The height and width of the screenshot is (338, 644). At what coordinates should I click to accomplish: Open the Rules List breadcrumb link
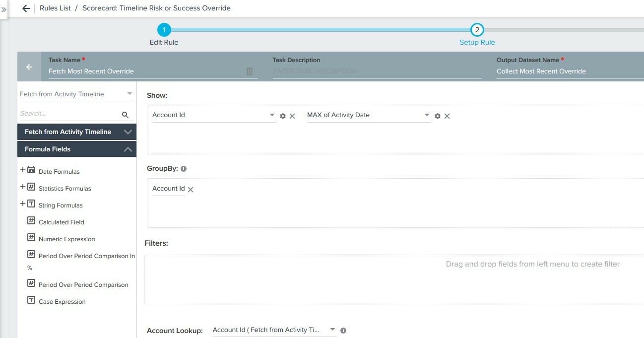point(55,8)
